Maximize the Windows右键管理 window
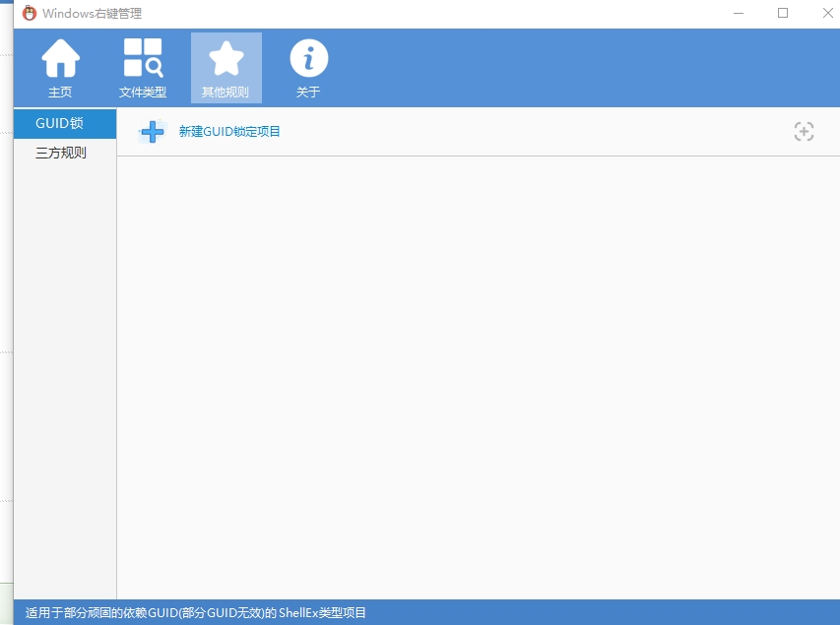This screenshot has width=840, height=625. click(783, 14)
